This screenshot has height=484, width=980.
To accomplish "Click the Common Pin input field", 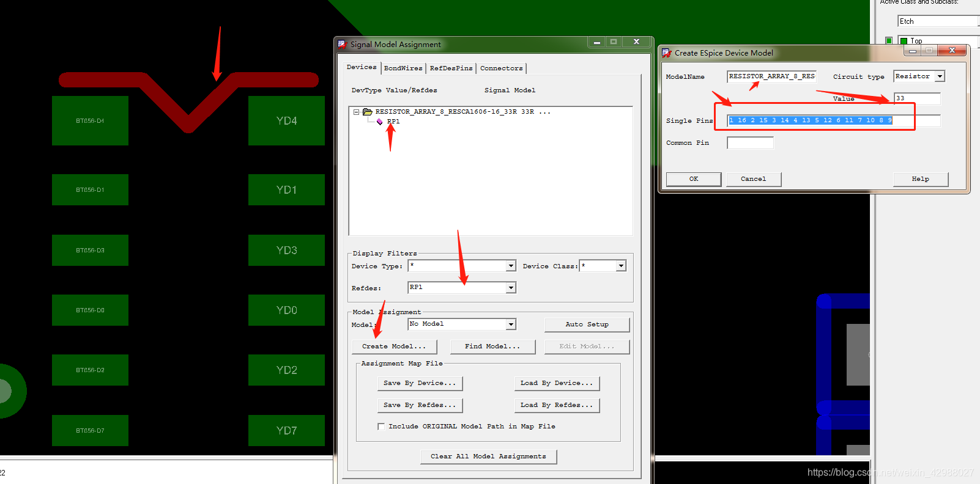I will click(750, 142).
